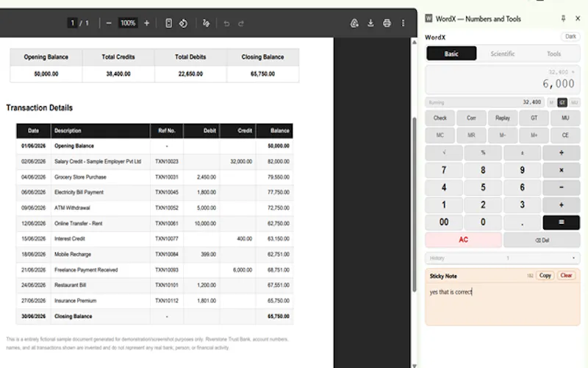Screen dimensions: 588x368
Task: Rotate the PDF page counterclockwise
Action: 183,24
